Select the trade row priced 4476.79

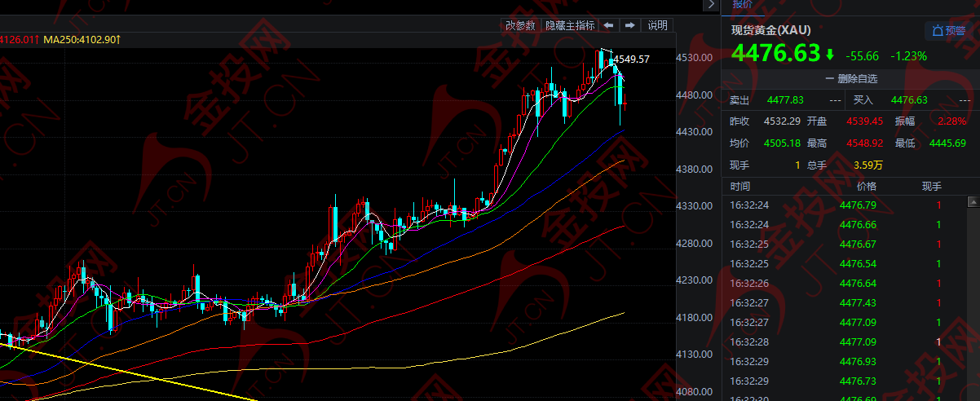pos(843,205)
